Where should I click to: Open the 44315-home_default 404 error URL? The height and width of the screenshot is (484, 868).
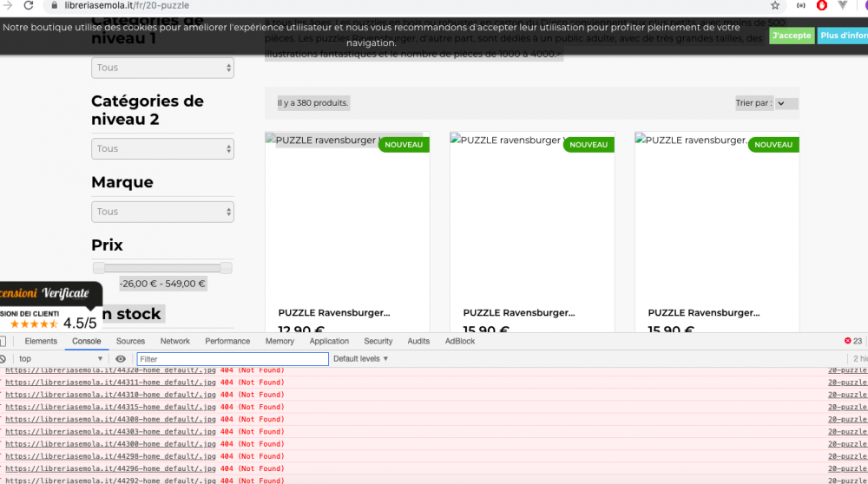point(110,407)
